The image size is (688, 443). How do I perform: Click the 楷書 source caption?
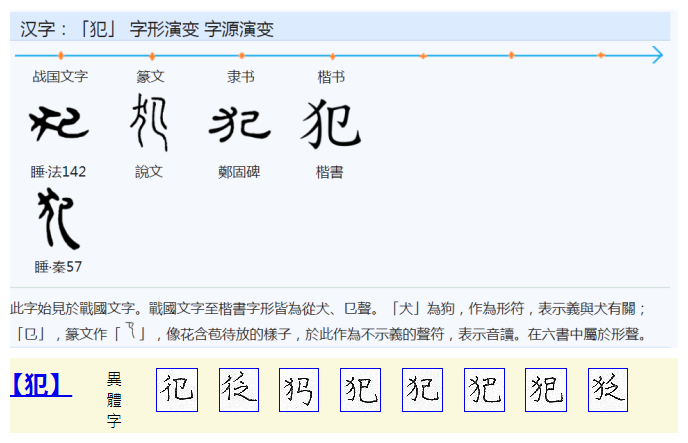coord(330,171)
